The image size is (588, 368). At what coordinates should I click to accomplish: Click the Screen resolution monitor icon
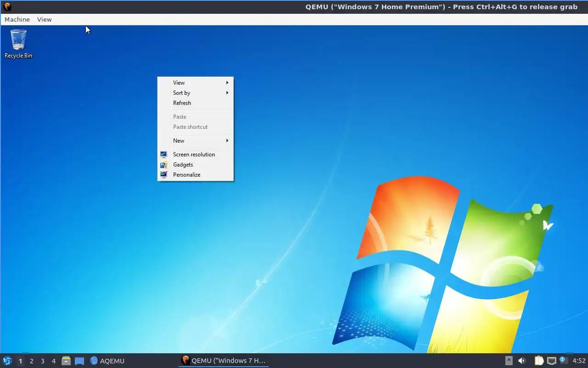(x=164, y=155)
